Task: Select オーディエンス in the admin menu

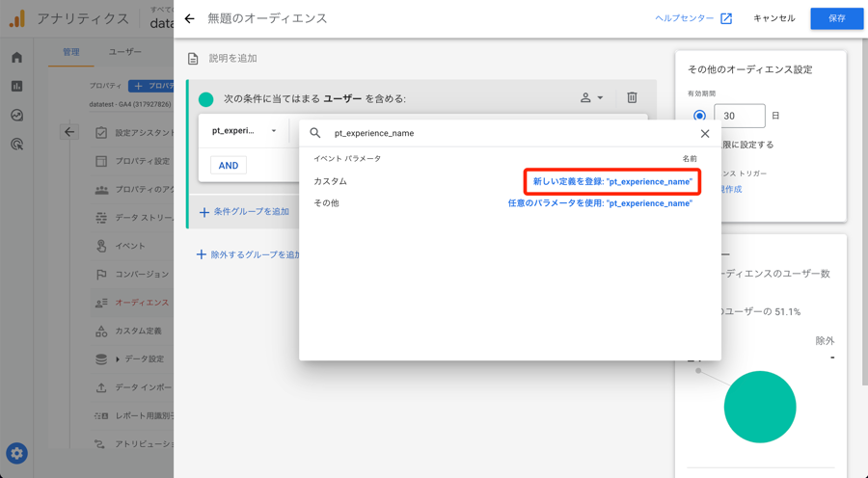Action: click(x=142, y=303)
